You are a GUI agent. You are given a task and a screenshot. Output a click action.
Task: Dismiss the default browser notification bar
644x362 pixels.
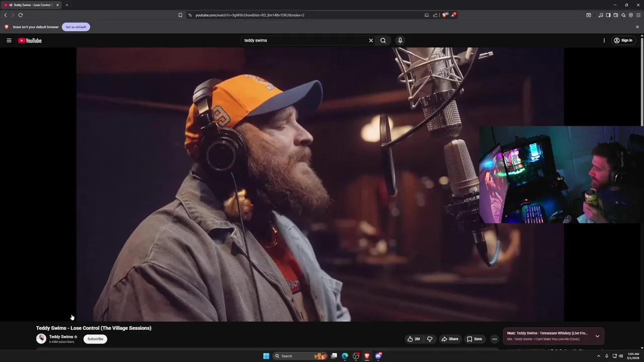coord(637,27)
